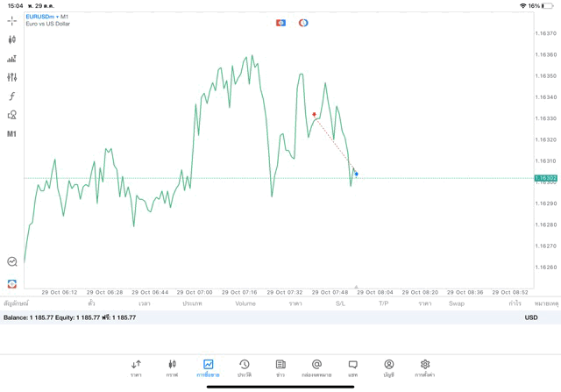Open the ราคา quotes tab

point(136,367)
